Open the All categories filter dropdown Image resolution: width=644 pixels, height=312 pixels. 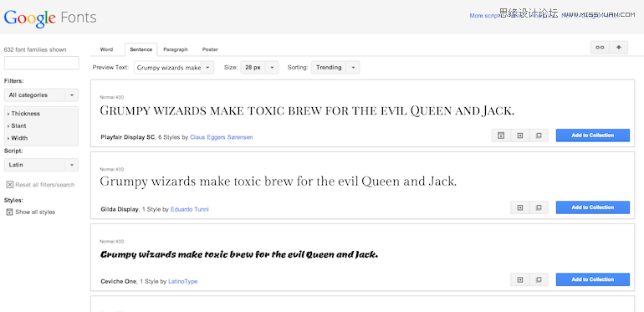pos(41,95)
